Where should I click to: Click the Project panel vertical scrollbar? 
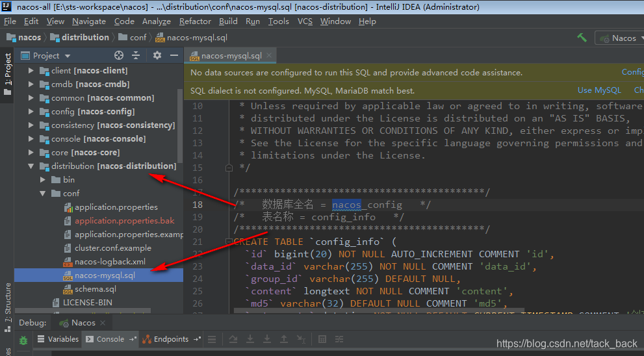pos(180,125)
